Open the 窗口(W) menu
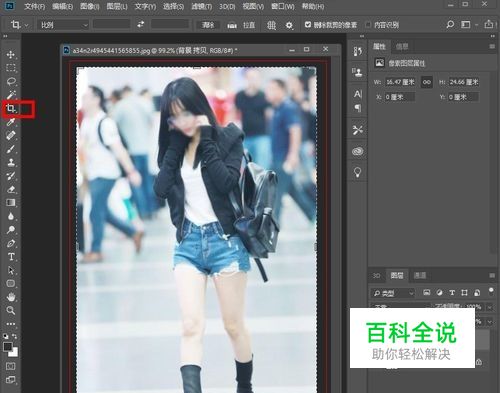The height and width of the screenshot is (393, 500). (x=283, y=6)
